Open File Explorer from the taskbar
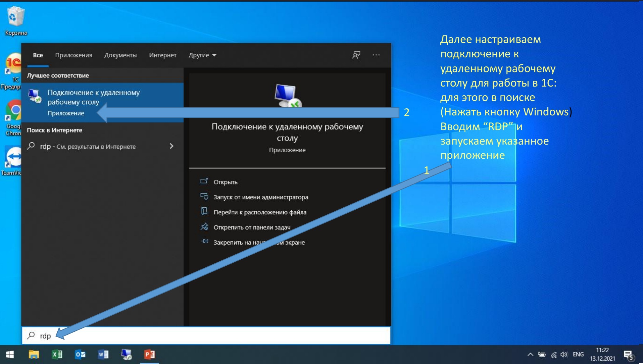This screenshot has width=643, height=364. coord(34,355)
